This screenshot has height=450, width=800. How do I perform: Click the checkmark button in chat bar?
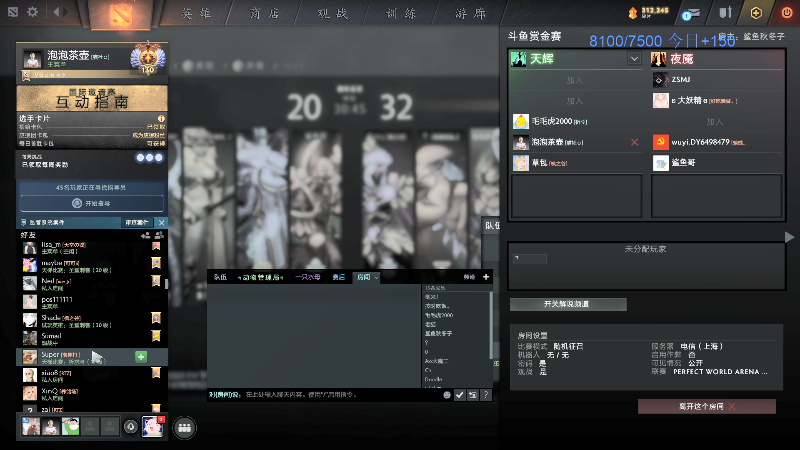click(460, 395)
